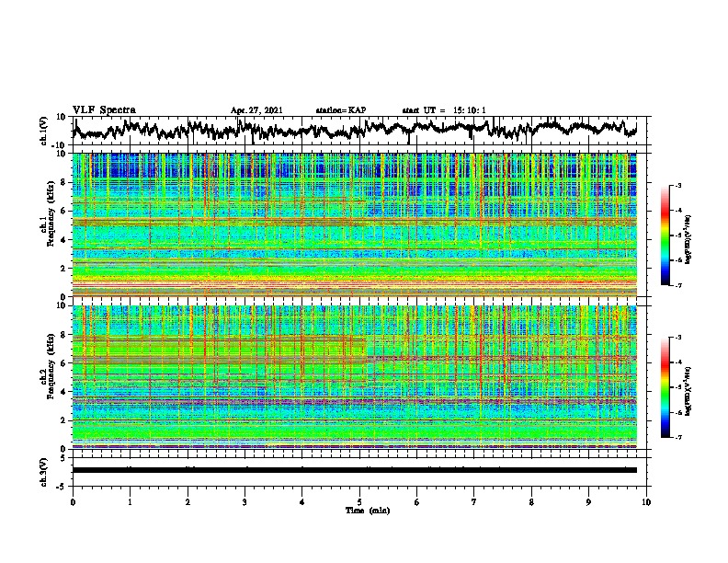
Task: Click the date text "Apr. 27, 2021"
Action: pos(256,110)
